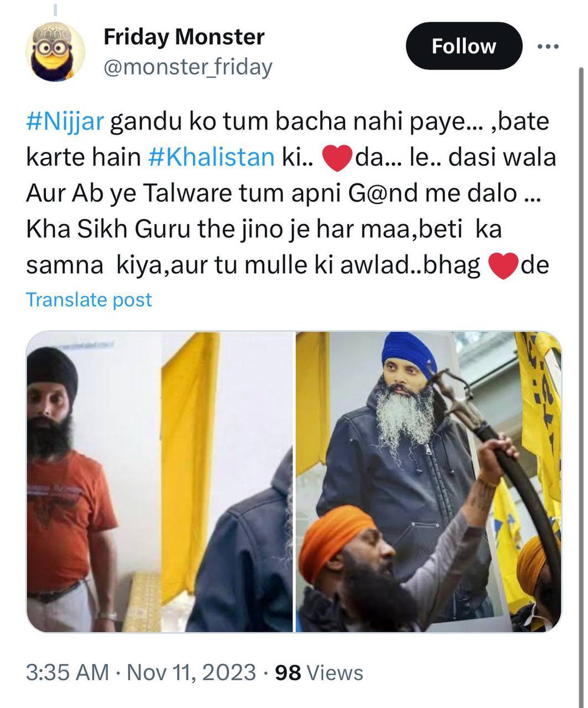Screen dimensions: 588x708
Task: Open the three-dot more options menu
Action: tap(551, 47)
